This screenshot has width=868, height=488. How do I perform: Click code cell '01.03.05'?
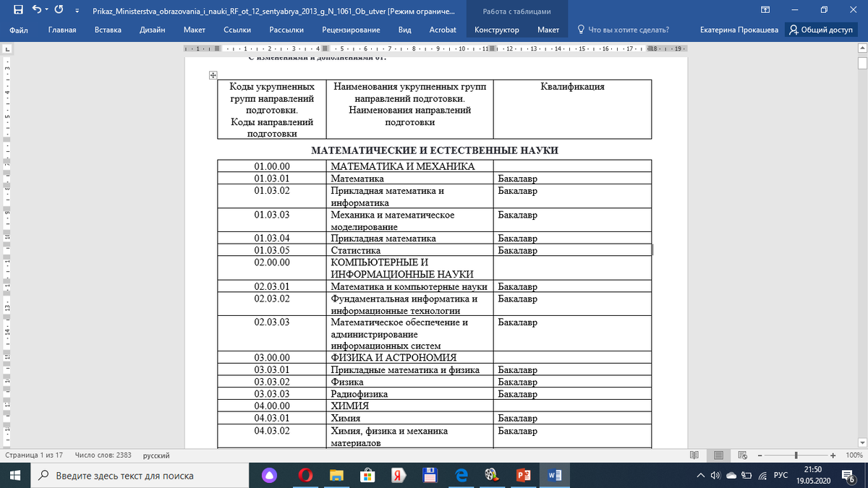[272, 250]
